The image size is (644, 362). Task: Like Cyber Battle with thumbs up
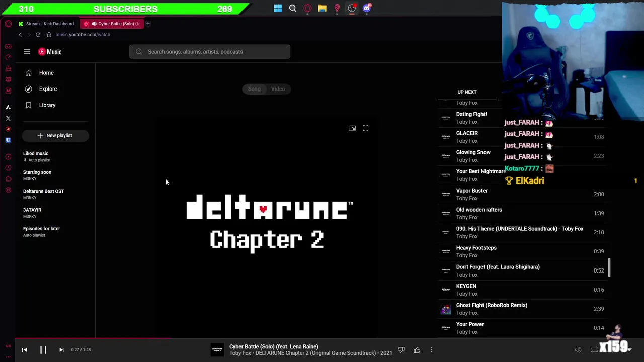(417, 350)
